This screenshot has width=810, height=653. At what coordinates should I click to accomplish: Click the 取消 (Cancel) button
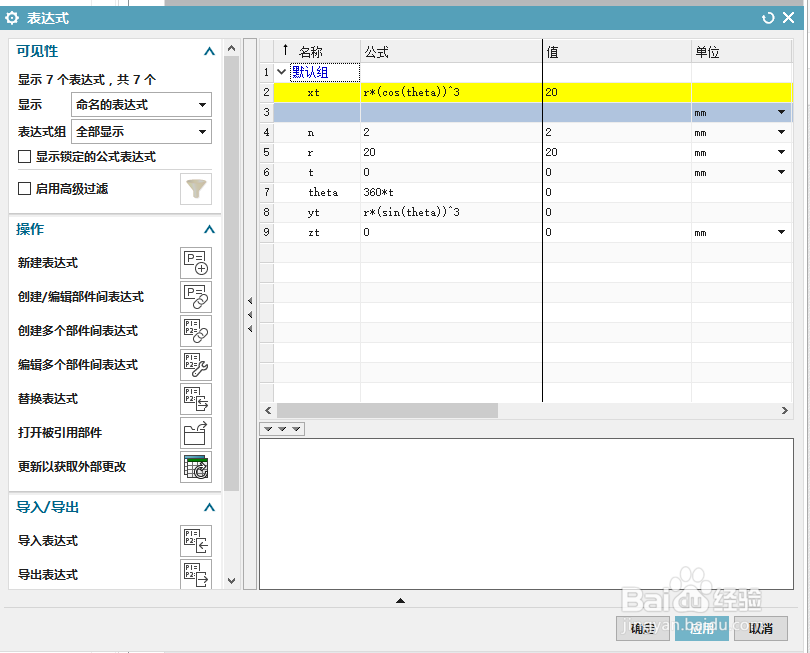tap(760, 628)
